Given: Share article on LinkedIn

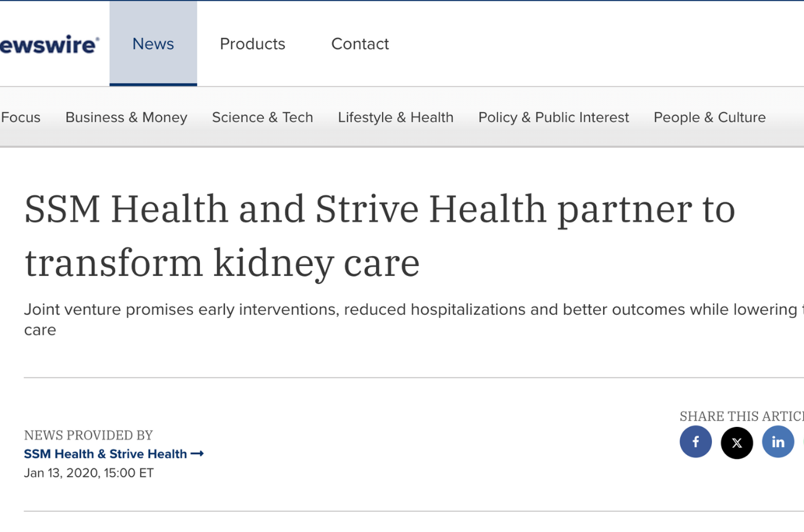Looking at the screenshot, I should click(x=778, y=442).
